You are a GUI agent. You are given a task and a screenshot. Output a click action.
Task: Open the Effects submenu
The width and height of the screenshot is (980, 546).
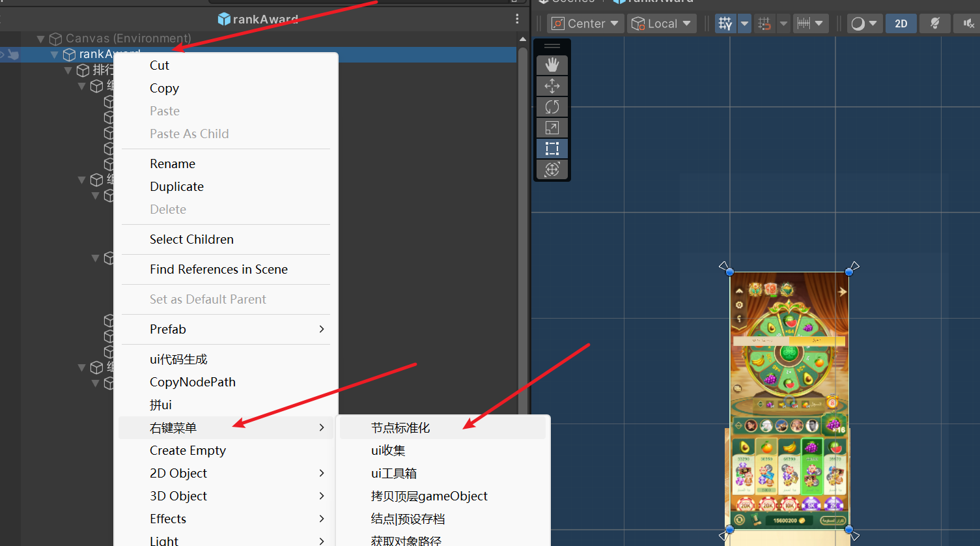tap(226, 519)
